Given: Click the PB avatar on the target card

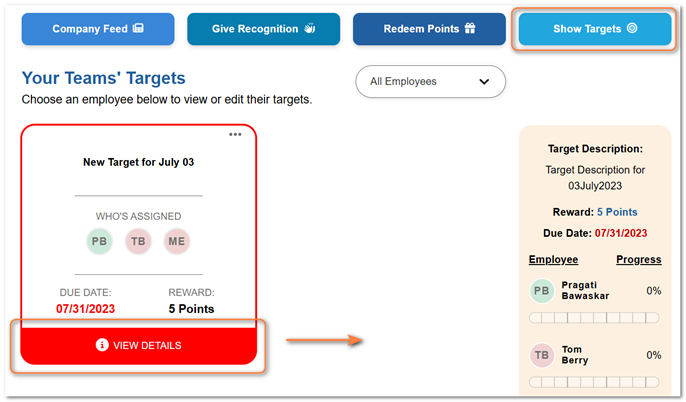Looking at the screenshot, I should (99, 241).
